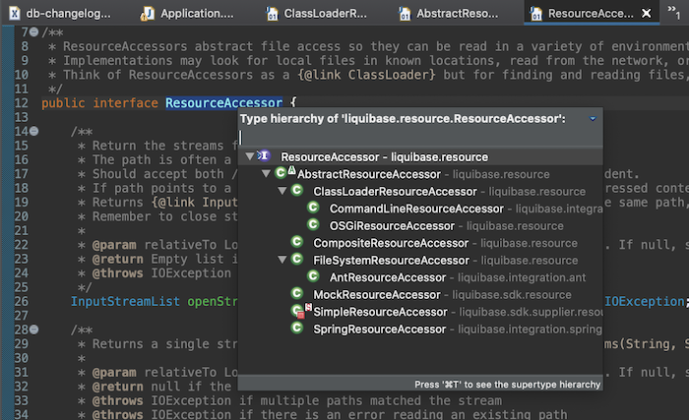Collapse the ClassLoaderResourceAccessor tree node
The image size is (689, 420).
point(282,191)
